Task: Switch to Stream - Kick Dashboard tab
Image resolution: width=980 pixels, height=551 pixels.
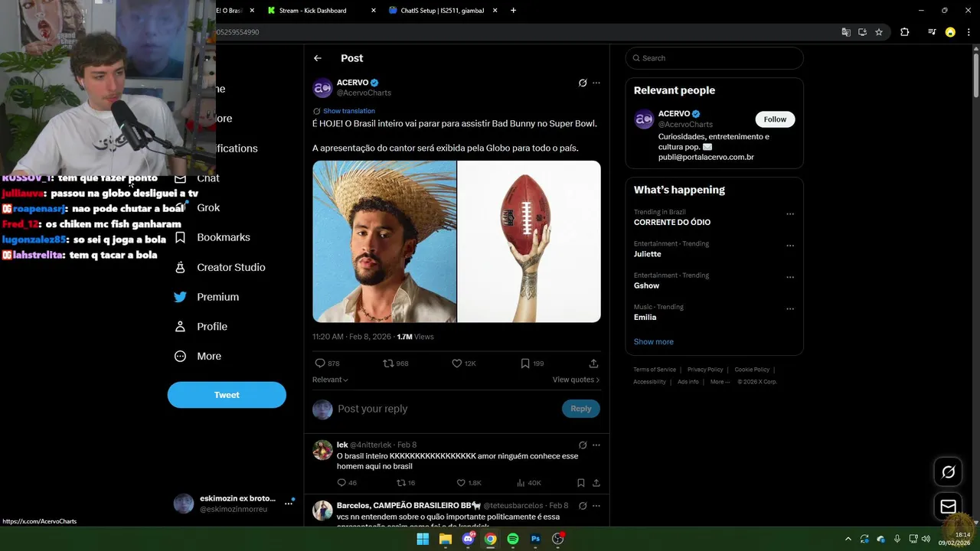Action: 314,11
